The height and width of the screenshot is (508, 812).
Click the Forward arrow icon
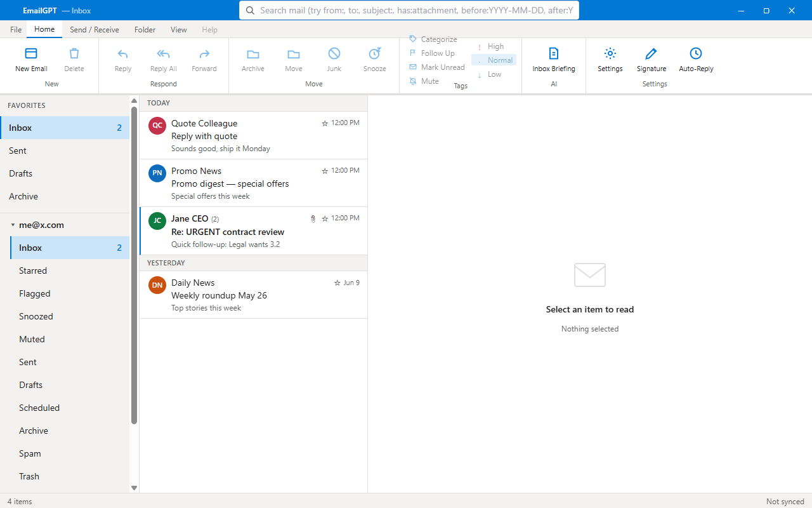pyautogui.click(x=204, y=53)
